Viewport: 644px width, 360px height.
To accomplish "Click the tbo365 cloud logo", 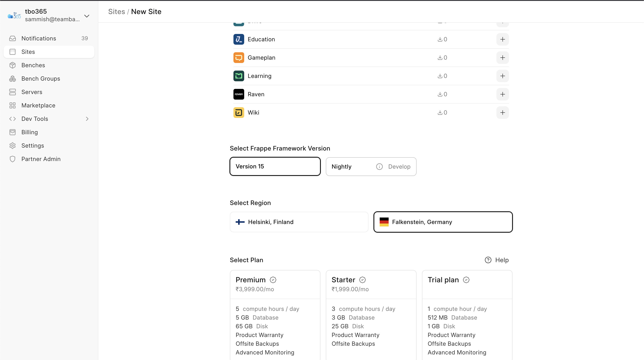I will coord(14,15).
